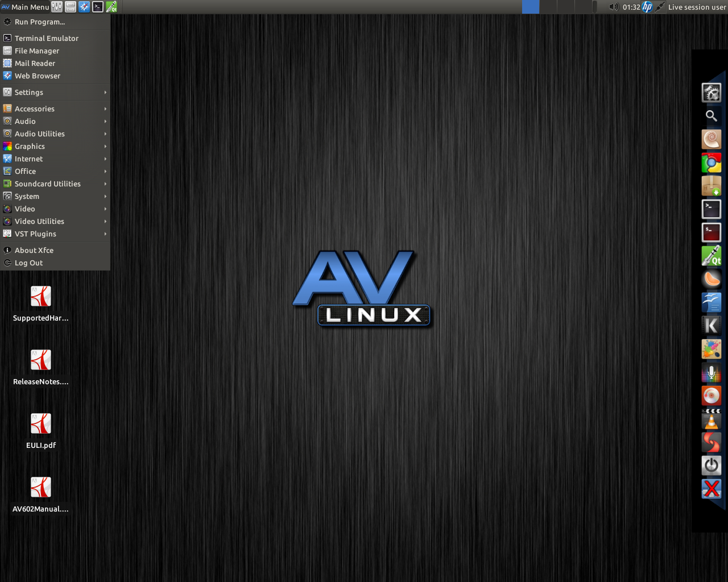
Task: Select the ReleaseNotes PDF desktop icon
Action: (41, 368)
